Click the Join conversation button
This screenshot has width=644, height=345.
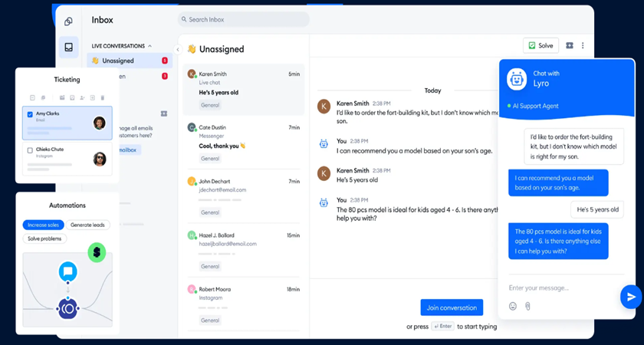click(x=452, y=307)
